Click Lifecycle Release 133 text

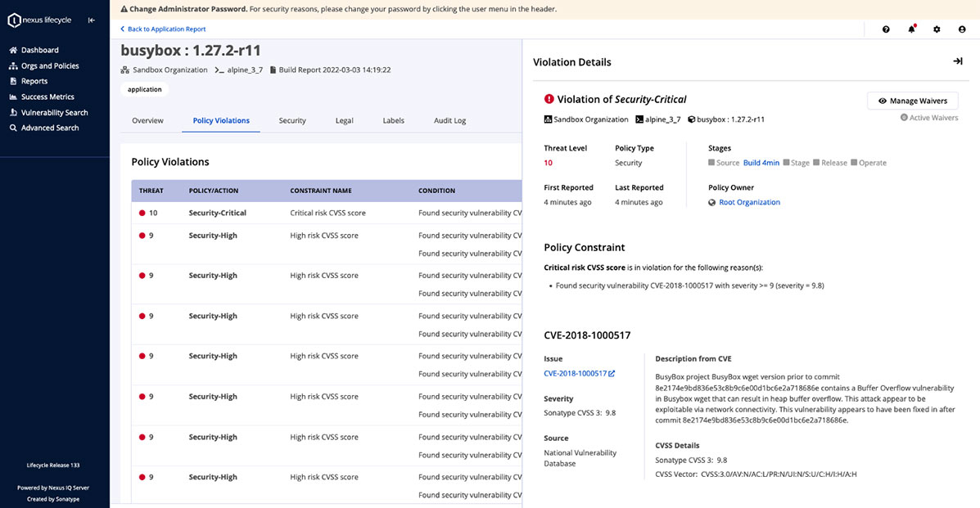pyautogui.click(x=53, y=465)
